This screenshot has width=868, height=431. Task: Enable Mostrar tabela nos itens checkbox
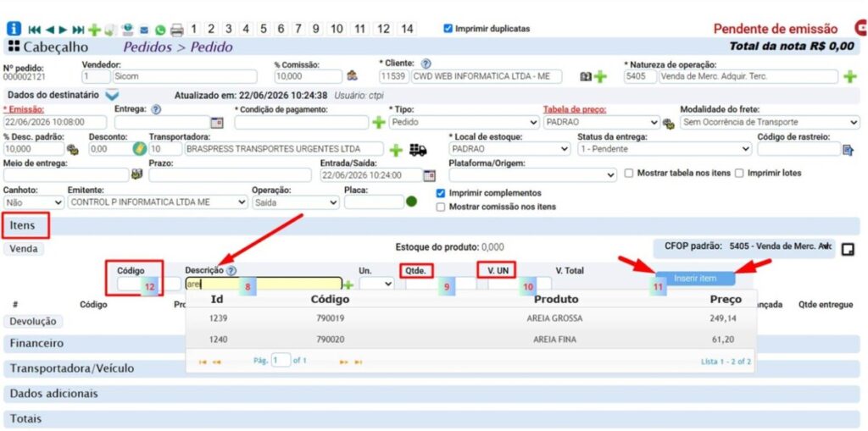point(628,174)
